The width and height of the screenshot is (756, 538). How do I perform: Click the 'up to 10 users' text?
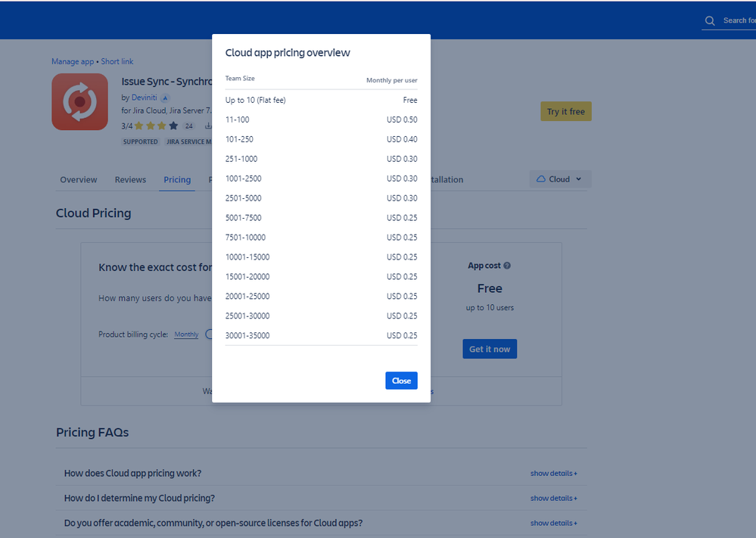[x=490, y=307]
